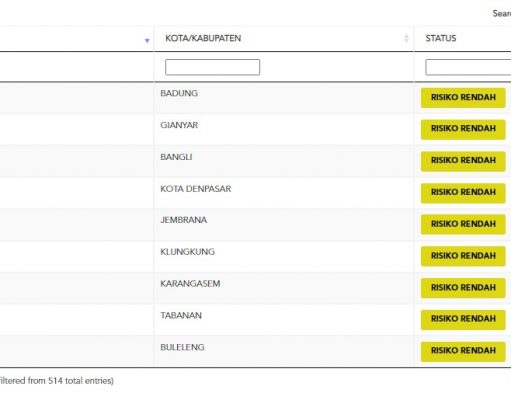511x400 pixels.
Task: Click RISIKO RENDAH badge for KOTA DENPASAR
Action: [x=463, y=193]
